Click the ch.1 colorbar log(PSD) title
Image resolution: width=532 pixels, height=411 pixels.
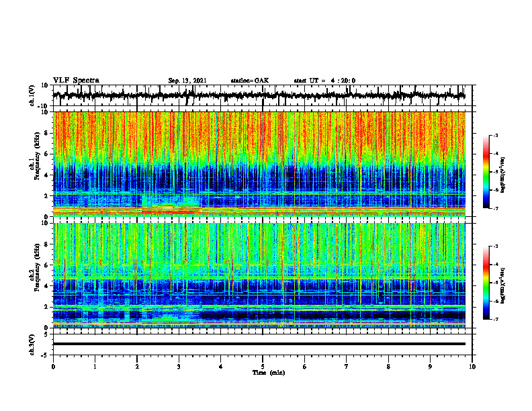click(x=503, y=175)
